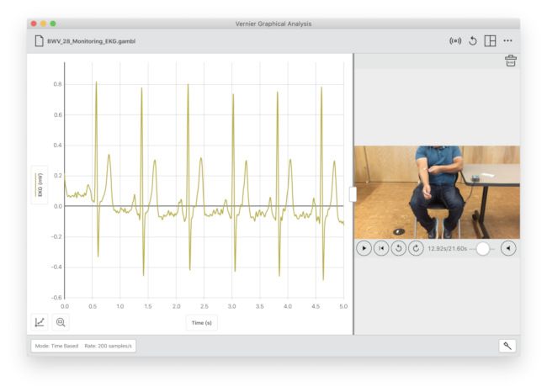Screen dimensions: 547x392
Task: Click the BWV_28_Monitoring_EKG.gambl file name
Action: coord(92,41)
